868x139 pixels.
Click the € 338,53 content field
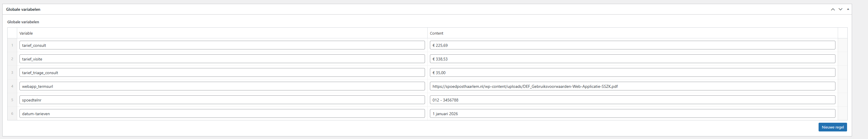[x=632, y=59]
